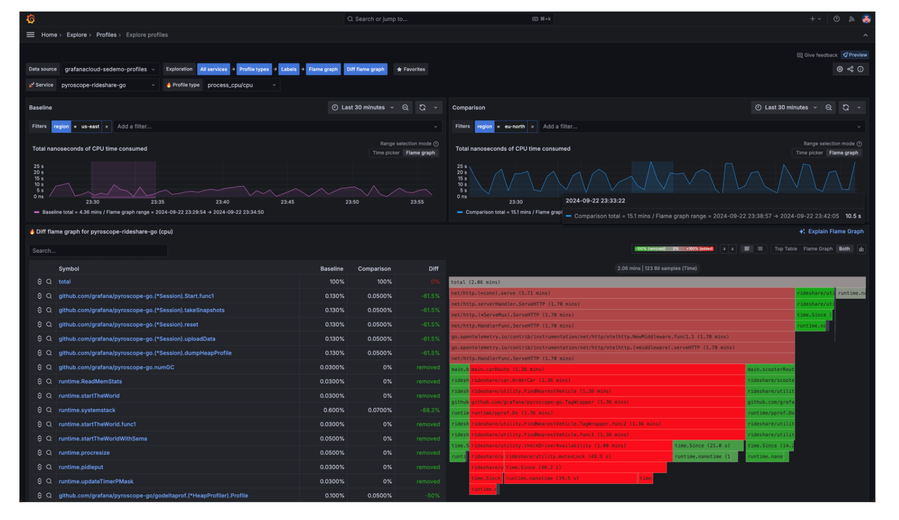This screenshot has height=520, width=899.
Task: Toggle left text alignment in flame graph
Action: coord(746,249)
